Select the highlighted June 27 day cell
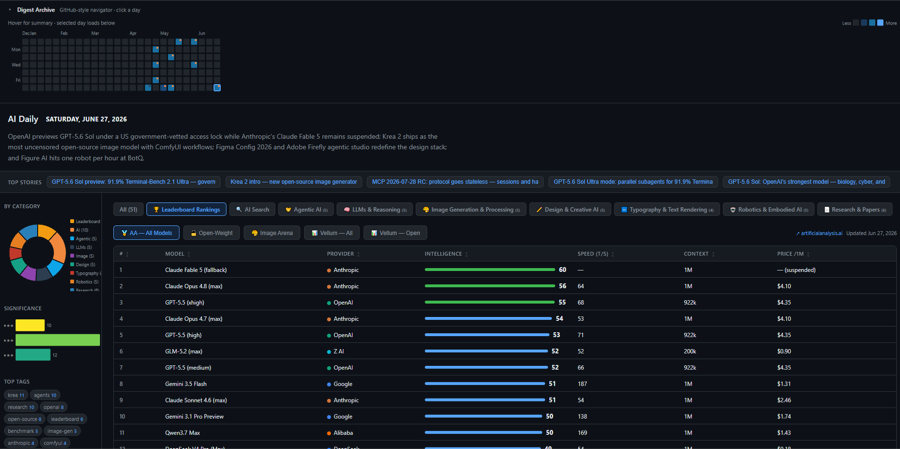 tap(217, 88)
